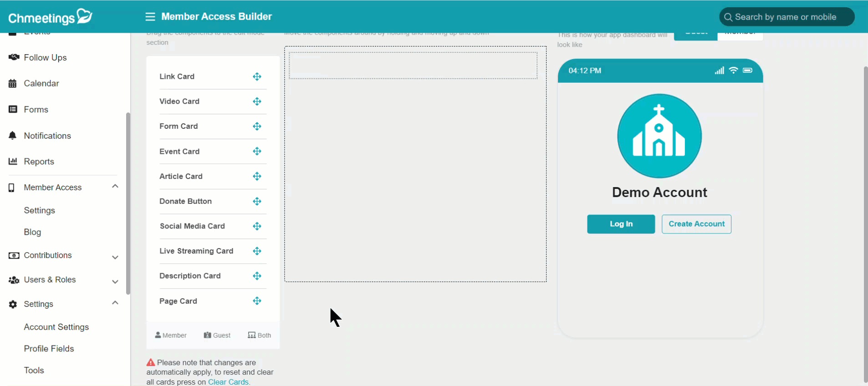This screenshot has width=868, height=386.
Task: Select the Guest legend label
Action: pos(217,335)
